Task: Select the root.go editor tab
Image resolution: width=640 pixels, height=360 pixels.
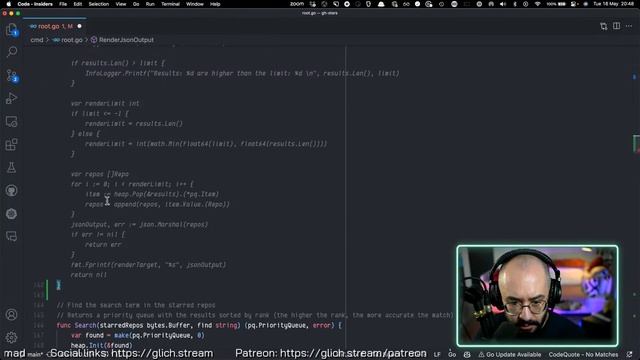Action: (x=55, y=26)
